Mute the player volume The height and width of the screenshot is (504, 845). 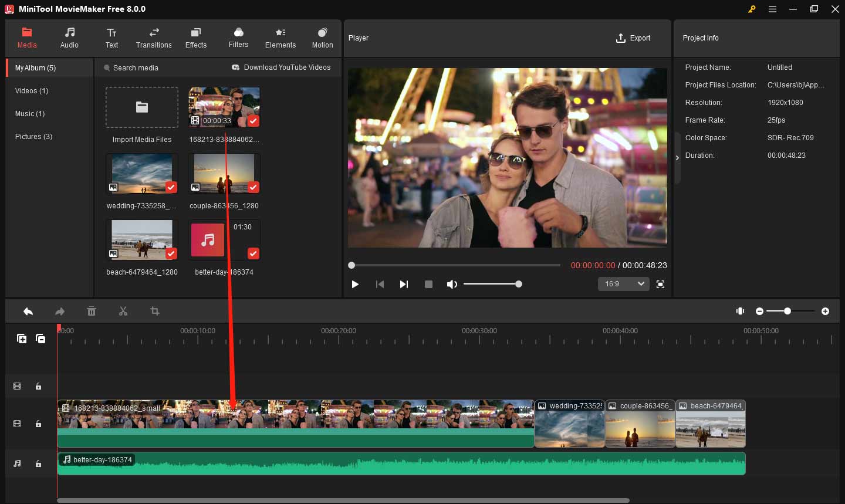coord(451,284)
